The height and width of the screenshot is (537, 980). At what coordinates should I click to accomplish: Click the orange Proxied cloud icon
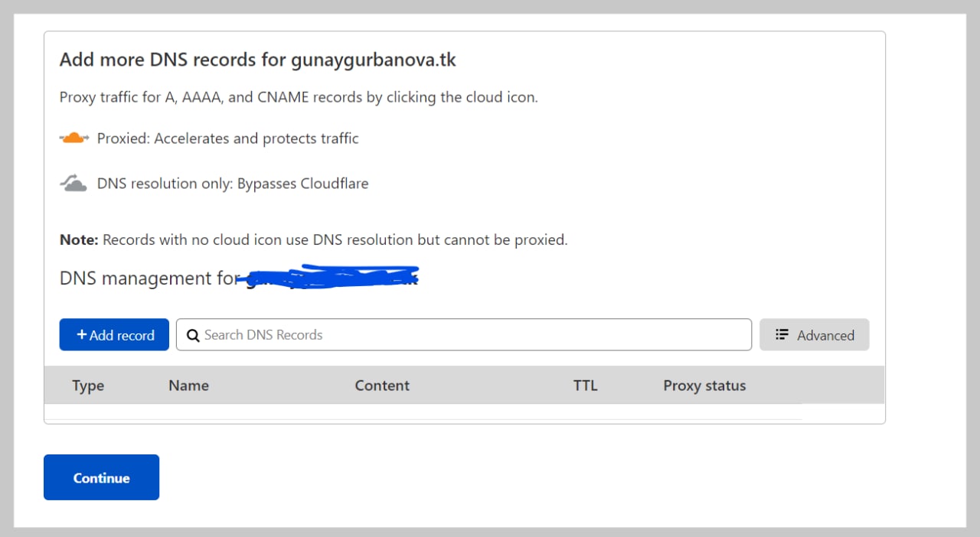(x=74, y=138)
